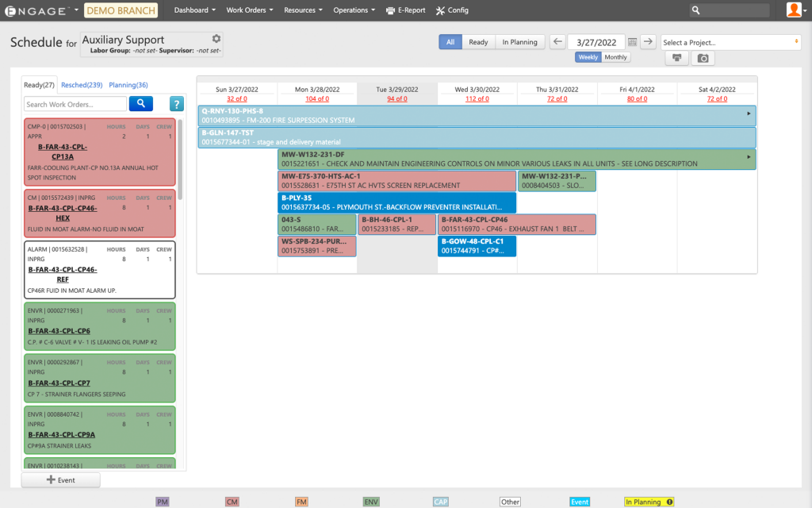Select the Ready filter toggle
Screen dimensions: 812x508
click(478, 42)
